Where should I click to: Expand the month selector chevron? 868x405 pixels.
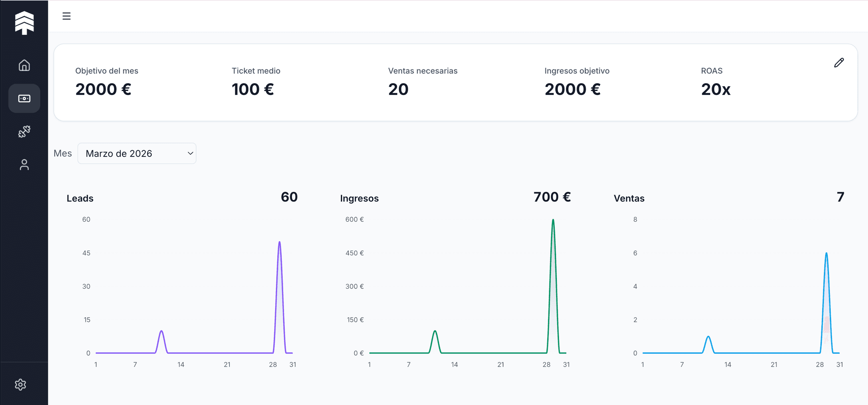point(189,153)
